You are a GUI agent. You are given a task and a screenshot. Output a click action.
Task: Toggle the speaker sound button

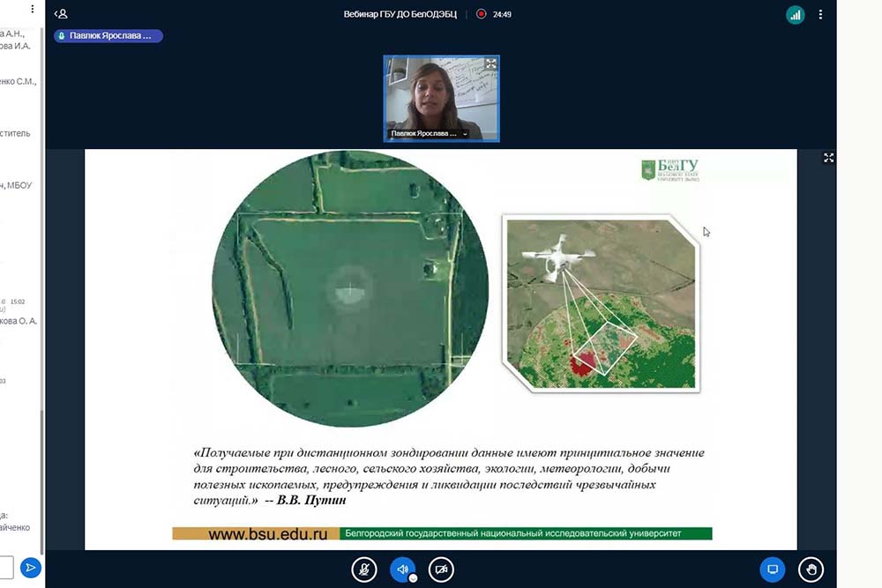tap(403, 569)
